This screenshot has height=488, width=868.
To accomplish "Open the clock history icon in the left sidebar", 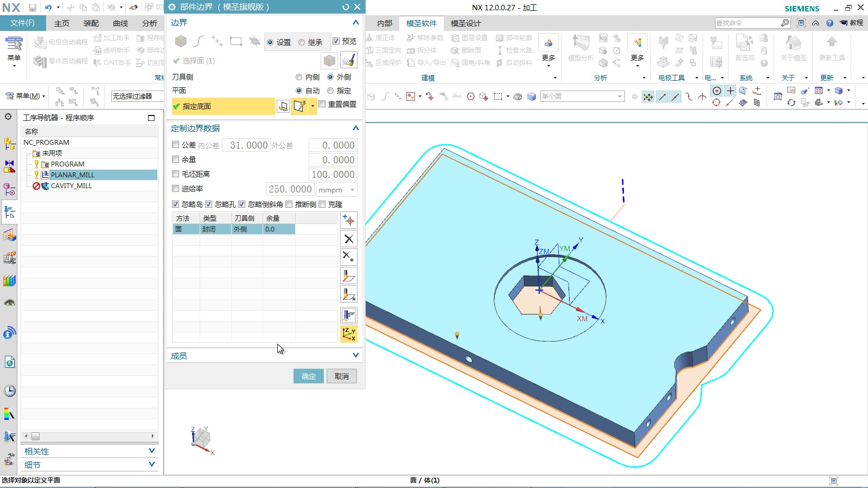I will (9, 391).
